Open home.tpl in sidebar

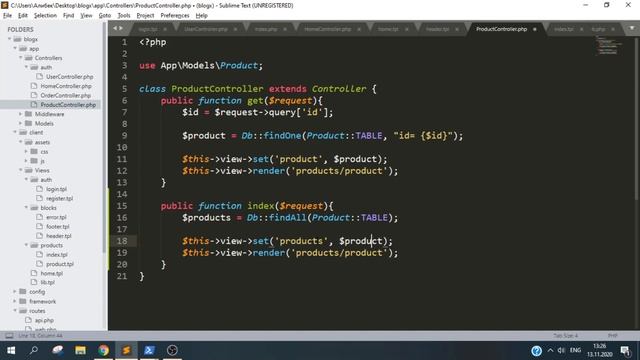51,273
